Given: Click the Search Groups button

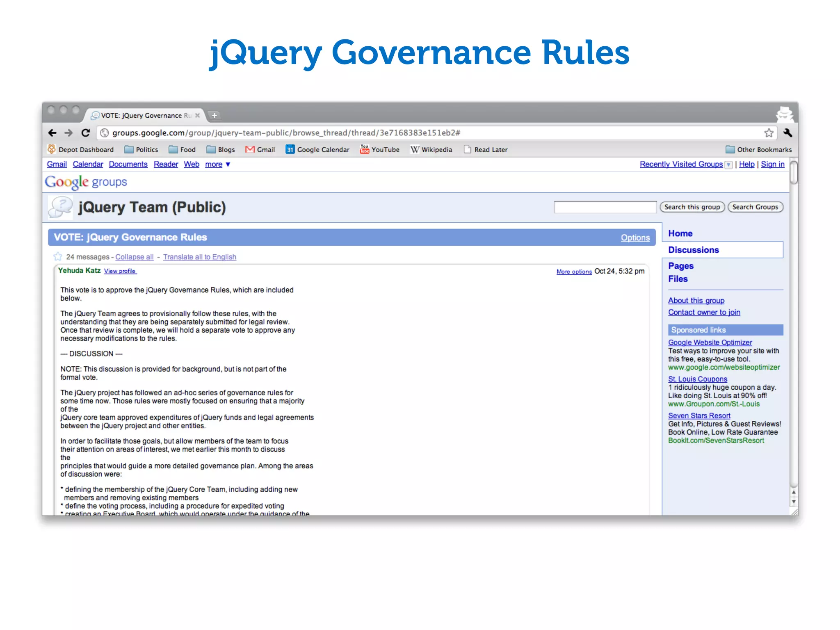Looking at the screenshot, I should pyautogui.click(x=755, y=207).
